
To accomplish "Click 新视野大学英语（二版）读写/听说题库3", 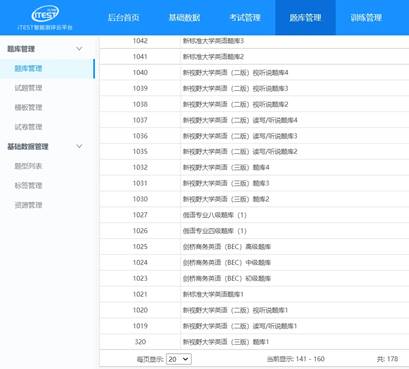I will (240, 136).
